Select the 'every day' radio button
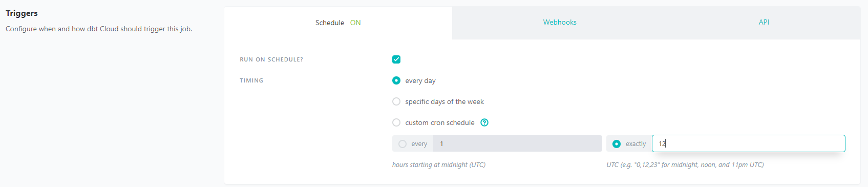868x187 pixels. [x=396, y=80]
